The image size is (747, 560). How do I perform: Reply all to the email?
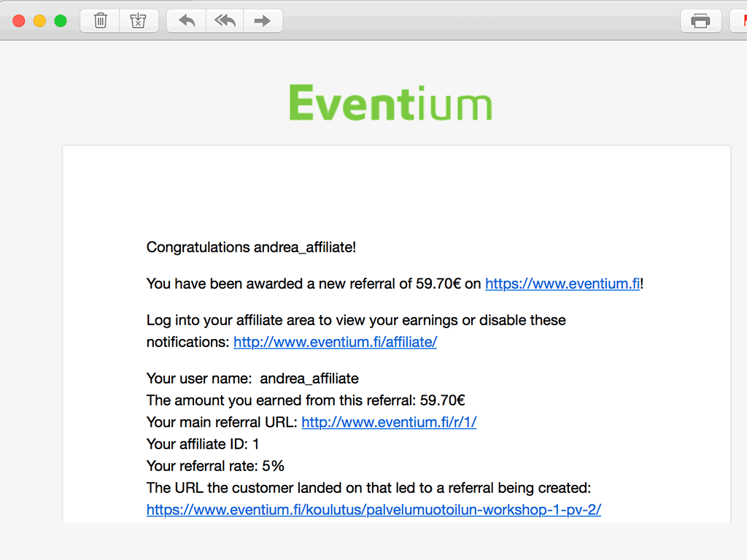click(x=225, y=21)
